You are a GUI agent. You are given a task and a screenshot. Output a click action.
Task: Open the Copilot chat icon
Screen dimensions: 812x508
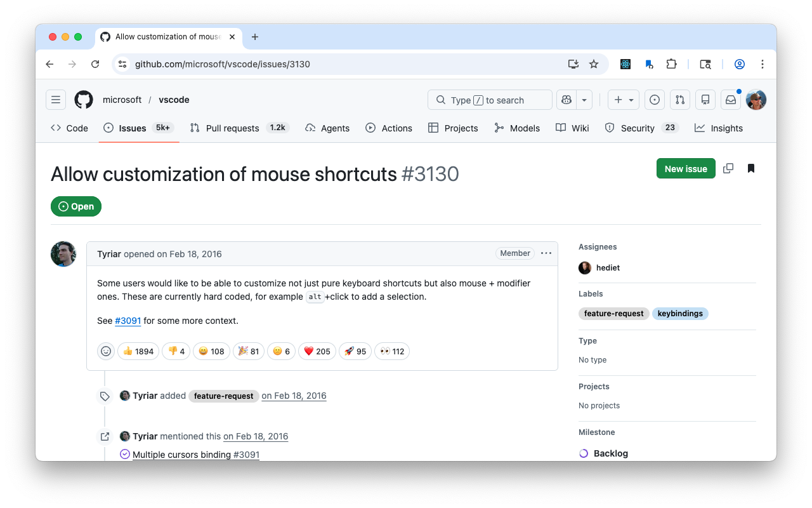[566, 100]
